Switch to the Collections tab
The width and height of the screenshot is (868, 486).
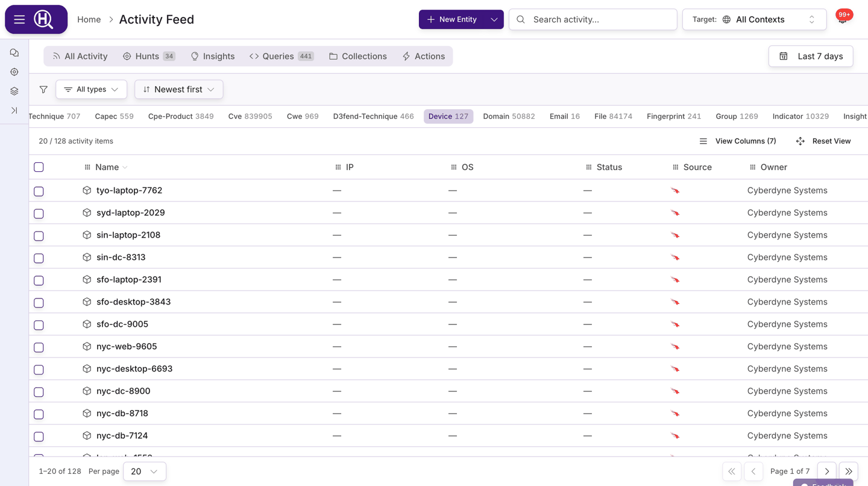(x=358, y=56)
